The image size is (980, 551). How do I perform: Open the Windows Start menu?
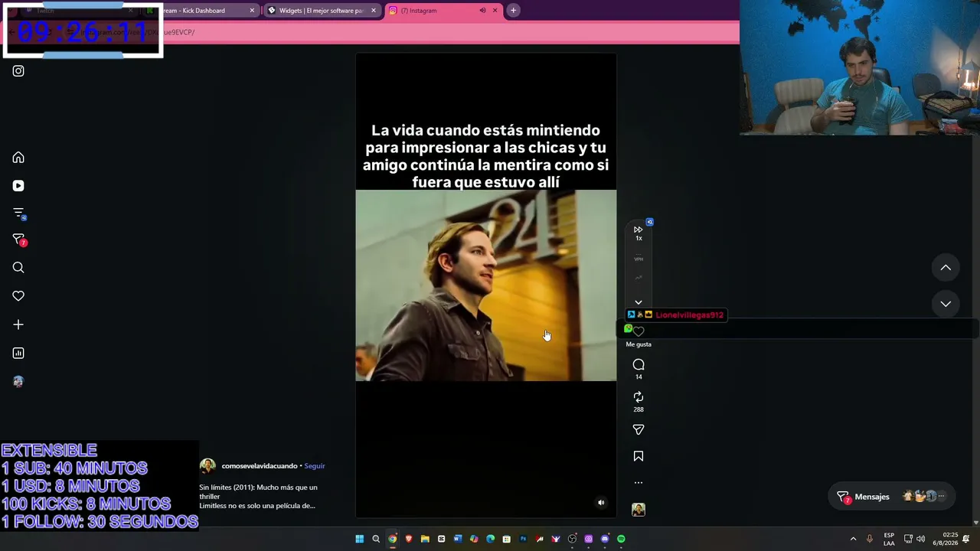pos(359,539)
